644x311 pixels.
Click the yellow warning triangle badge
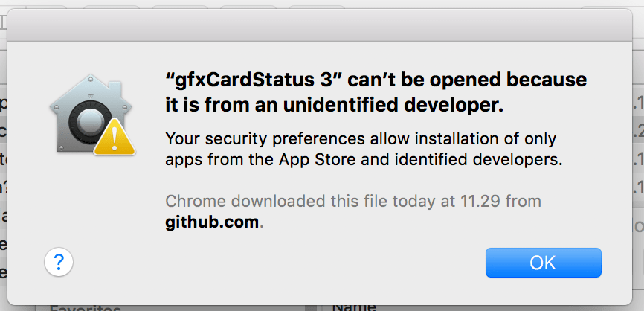click(x=114, y=138)
